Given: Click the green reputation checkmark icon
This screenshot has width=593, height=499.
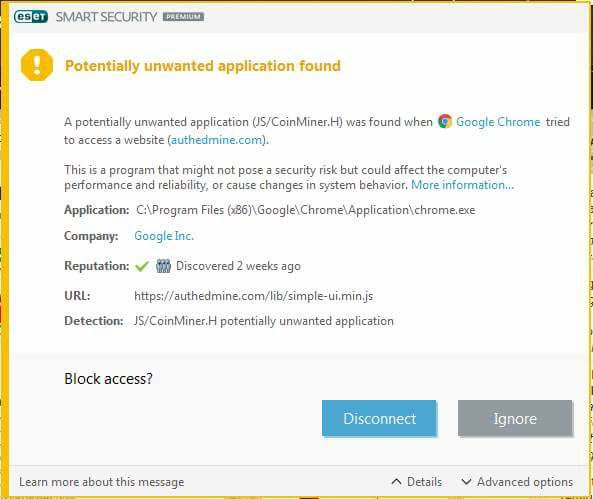Looking at the screenshot, I should 142,266.
